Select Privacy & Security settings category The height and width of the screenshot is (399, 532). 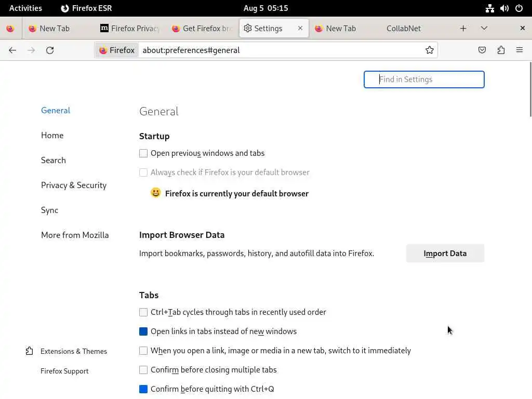[74, 185]
